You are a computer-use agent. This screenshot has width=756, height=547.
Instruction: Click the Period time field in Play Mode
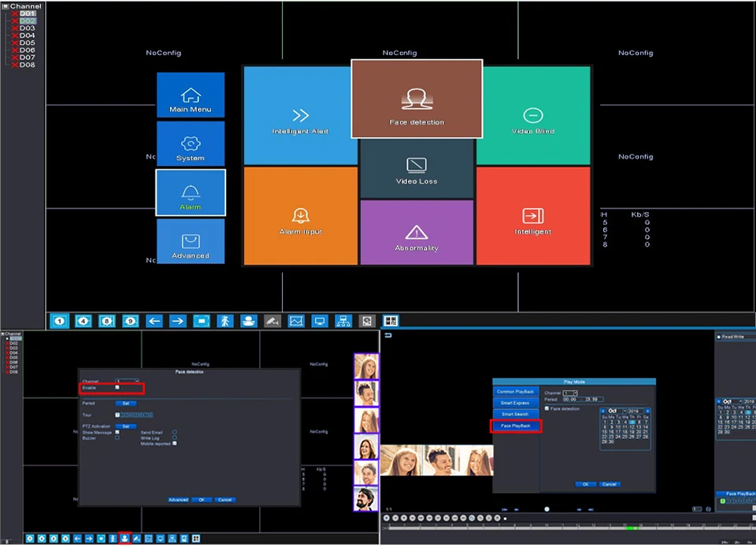click(x=583, y=400)
